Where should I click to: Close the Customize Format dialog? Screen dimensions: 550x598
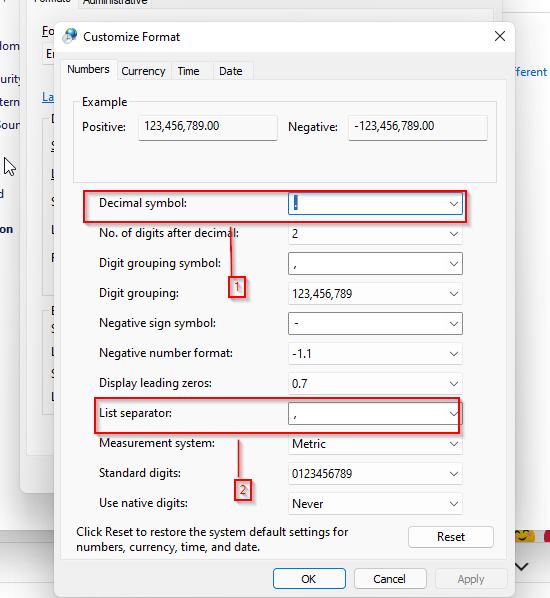coord(500,36)
